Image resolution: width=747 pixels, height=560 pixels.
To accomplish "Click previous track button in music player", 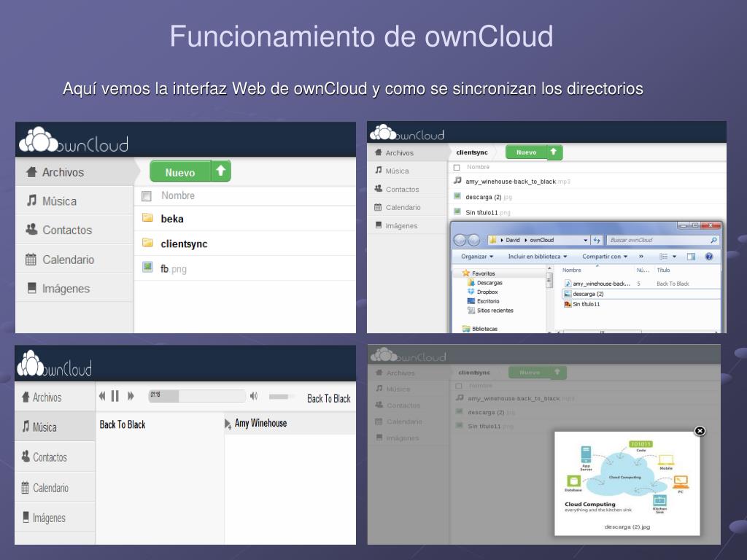I will [102, 396].
